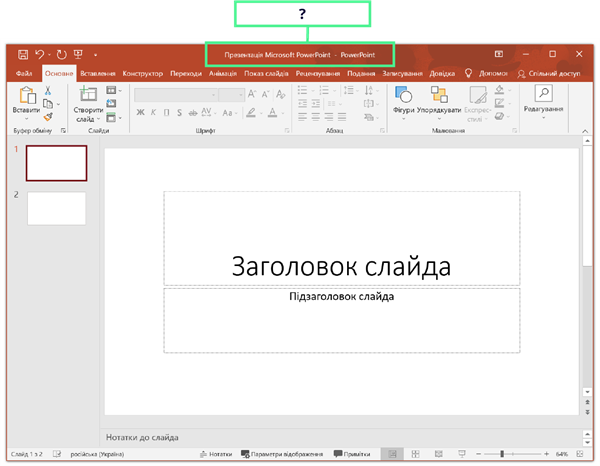The image size is (600, 466).
Task: Select slide 1 thumbnail
Action: (x=56, y=163)
